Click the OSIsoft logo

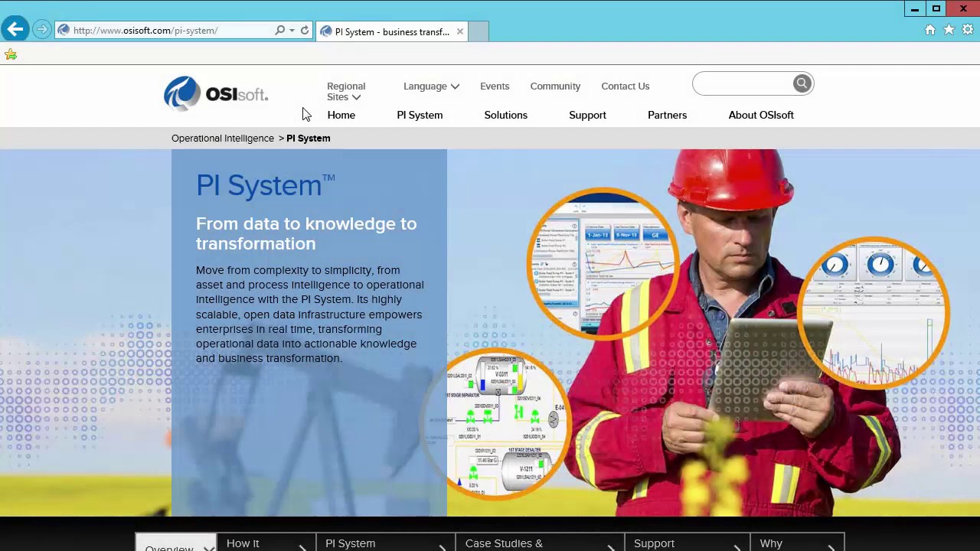tap(216, 94)
